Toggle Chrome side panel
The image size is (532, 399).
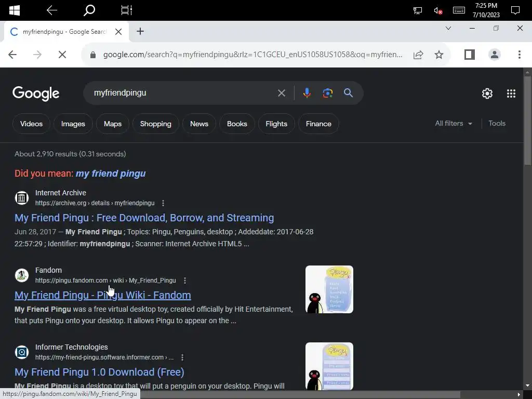pyautogui.click(x=470, y=55)
